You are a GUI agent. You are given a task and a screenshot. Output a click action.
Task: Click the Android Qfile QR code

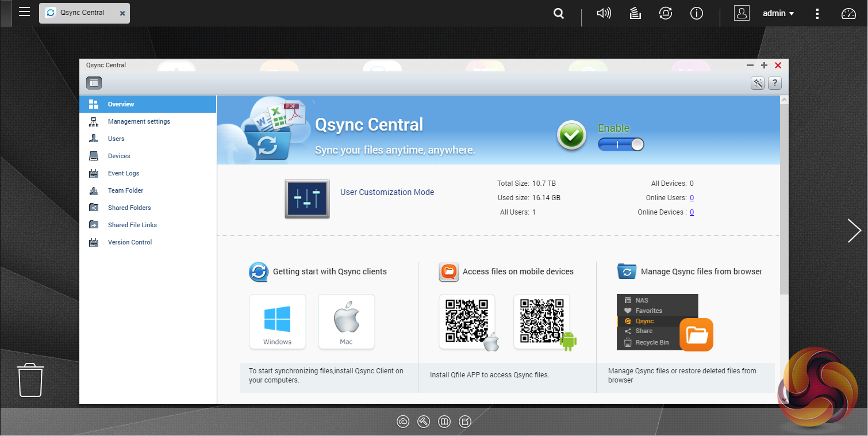(x=541, y=322)
